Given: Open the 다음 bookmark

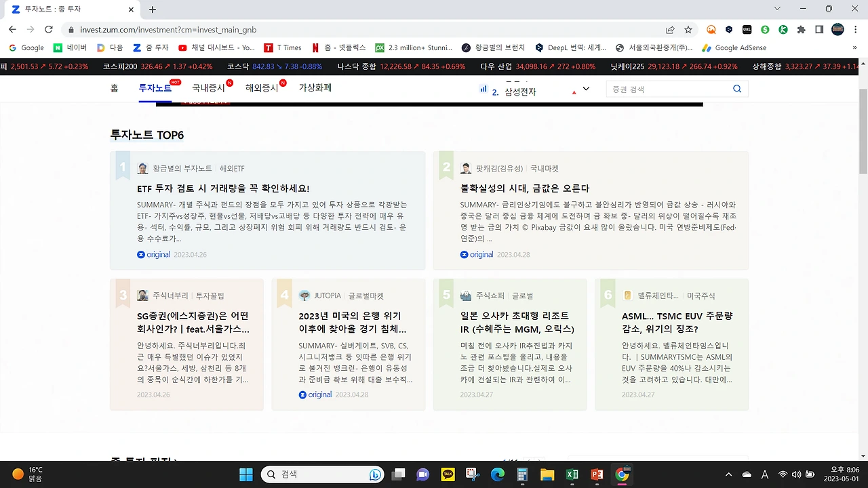Looking at the screenshot, I should coord(110,48).
